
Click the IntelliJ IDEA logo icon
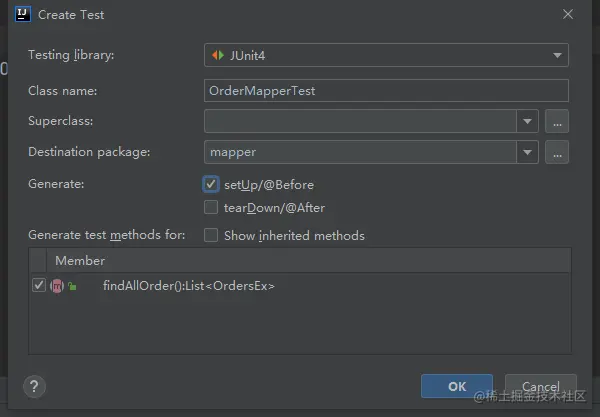pos(21,15)
